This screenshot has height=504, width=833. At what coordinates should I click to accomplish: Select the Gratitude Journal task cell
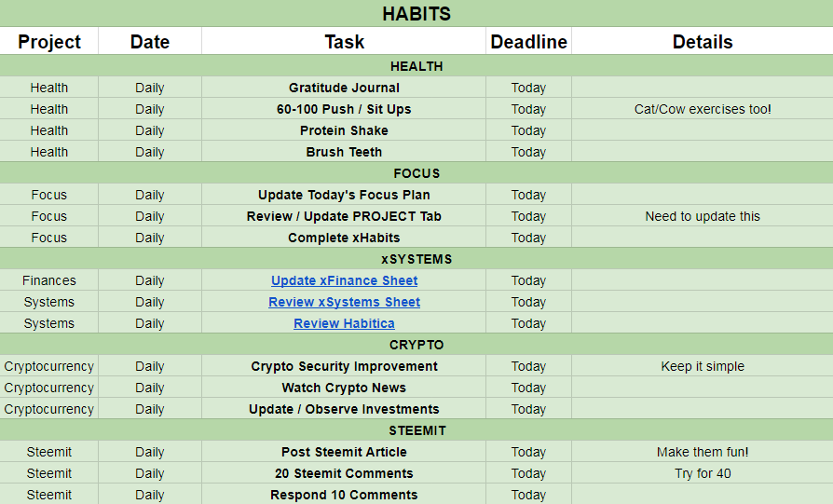pyautogui.click(x=344, y=88)
